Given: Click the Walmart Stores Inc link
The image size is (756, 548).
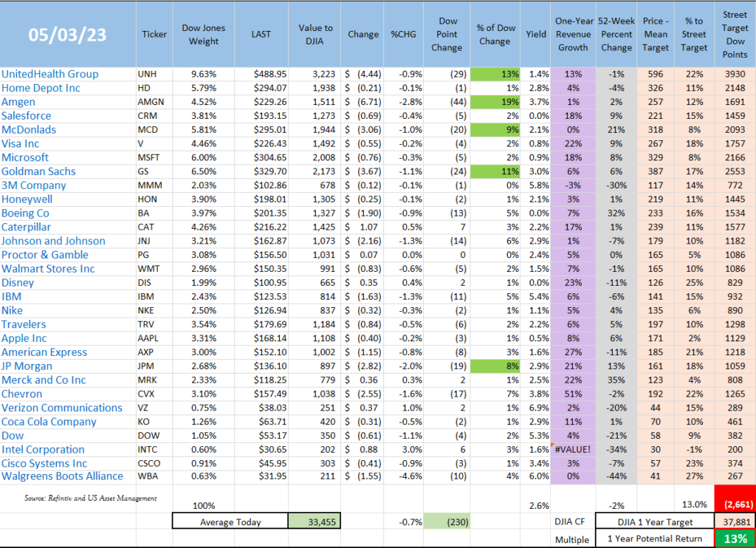Looking at the screenshot, I should coord(48,269).
